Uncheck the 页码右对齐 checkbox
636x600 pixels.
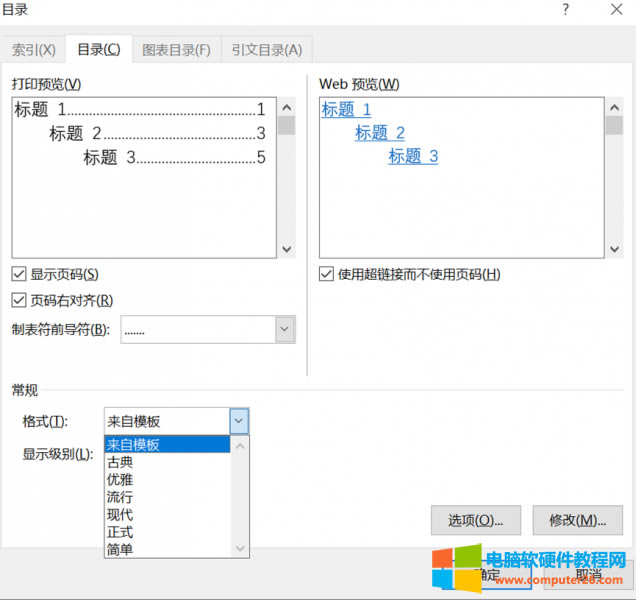[x=19, y=300]
